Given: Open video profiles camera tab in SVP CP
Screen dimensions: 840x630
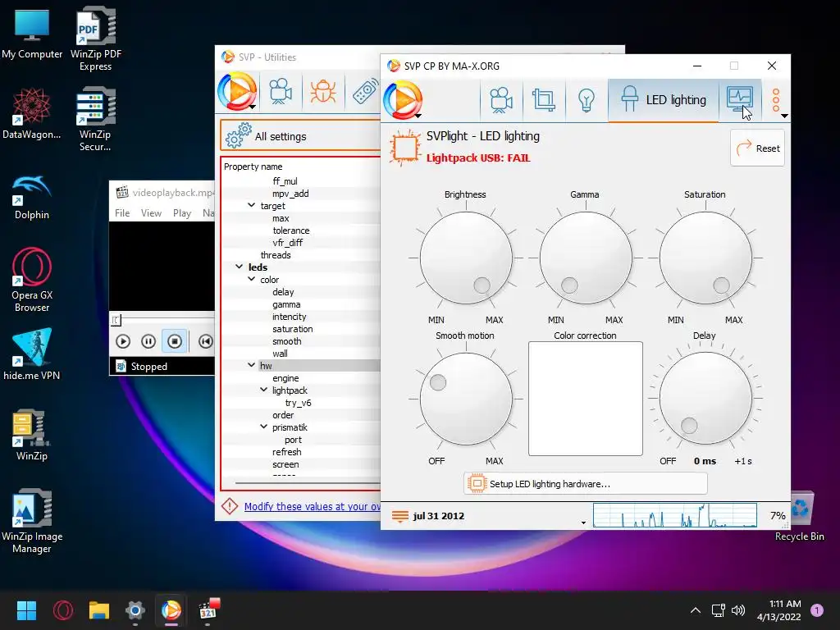Looking at the screenshot, I should tap(501, 100).
